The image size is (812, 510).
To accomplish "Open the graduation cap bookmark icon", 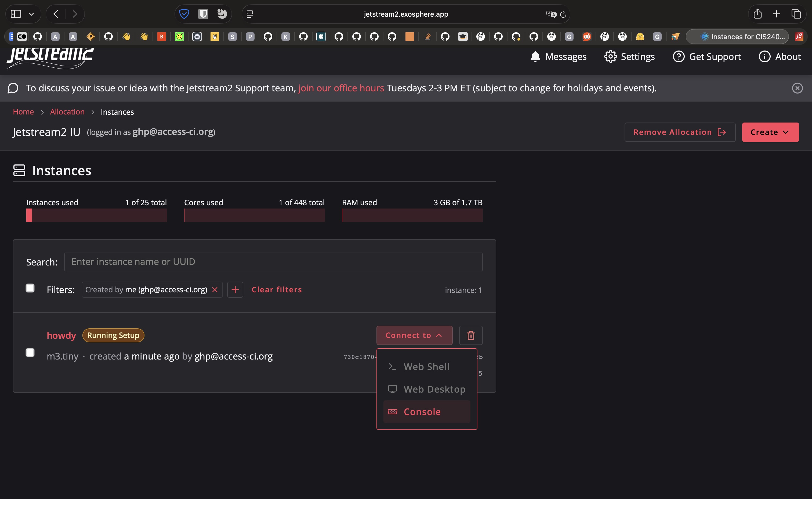I will pyautogui.click(x=463, y=37).
